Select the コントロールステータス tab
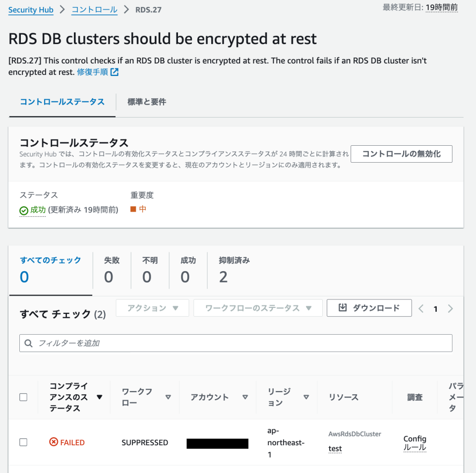Screen dimensions: 476x473 (x=61, y=102)
